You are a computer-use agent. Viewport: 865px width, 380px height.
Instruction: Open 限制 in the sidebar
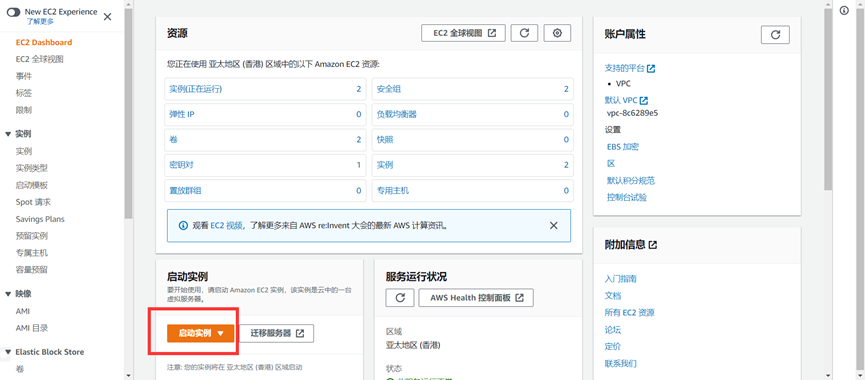[24, 110]
